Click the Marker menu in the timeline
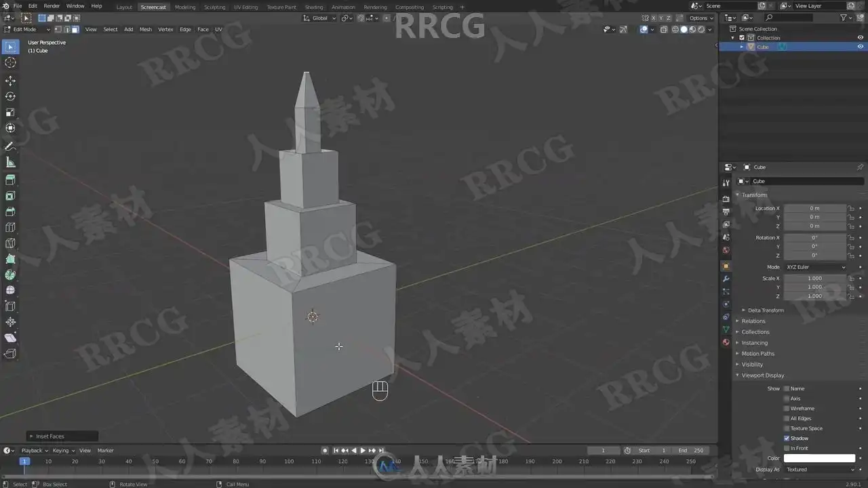Image resolution: width=868 pixels, height=488 pixels. (x=105, y=451)
